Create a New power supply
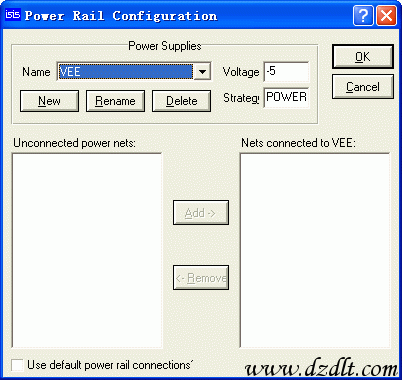402x380 pixels. 49,101
